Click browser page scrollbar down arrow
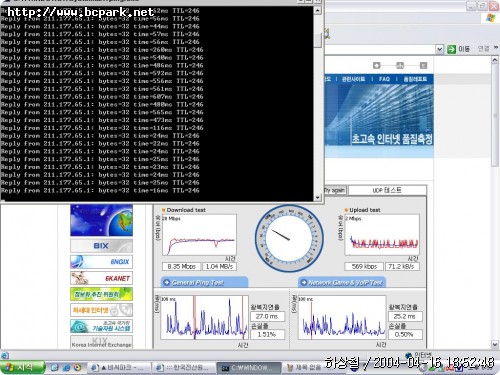 pyautogui.click(x=495, y=344)
